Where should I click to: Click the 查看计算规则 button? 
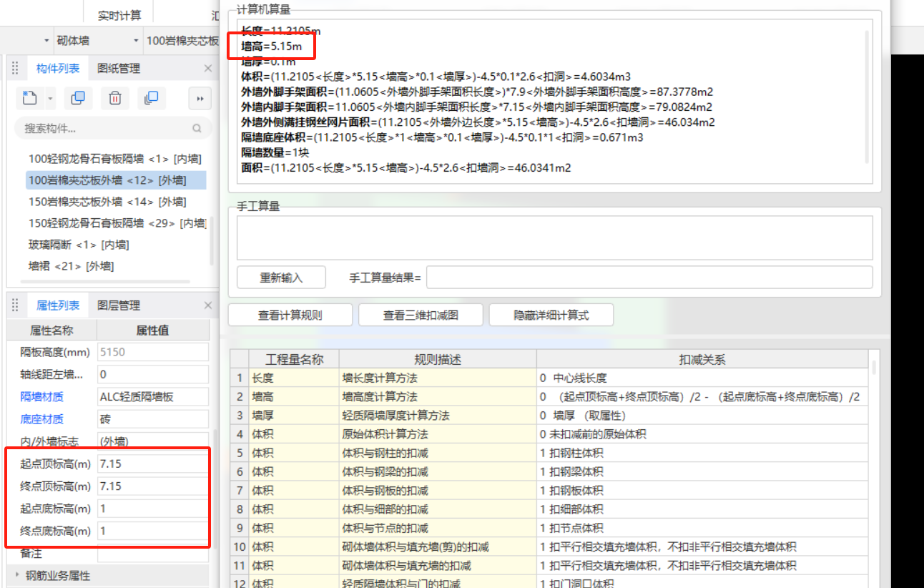click(290, 315)
